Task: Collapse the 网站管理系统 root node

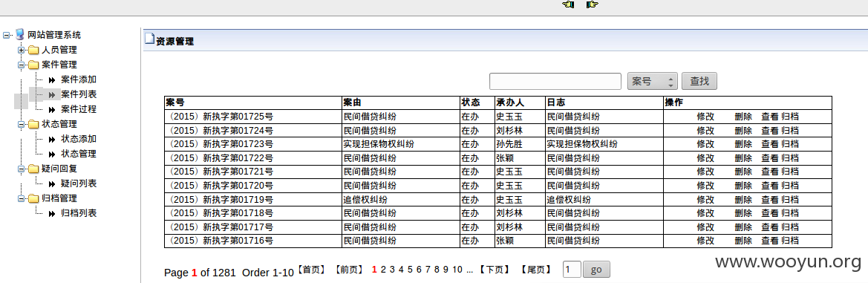Action: pyautogui.click(x=6, y=35)
